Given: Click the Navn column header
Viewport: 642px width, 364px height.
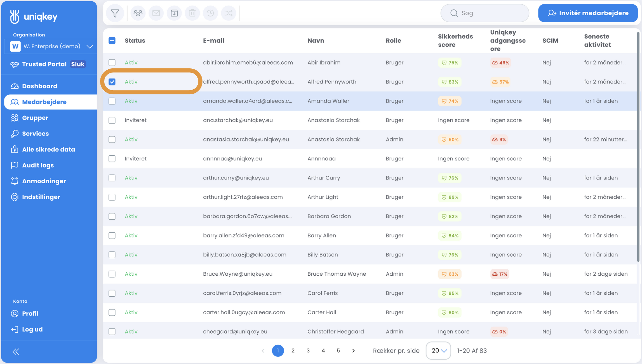Looking at the screenshot, I should click(x=316, y=41).
